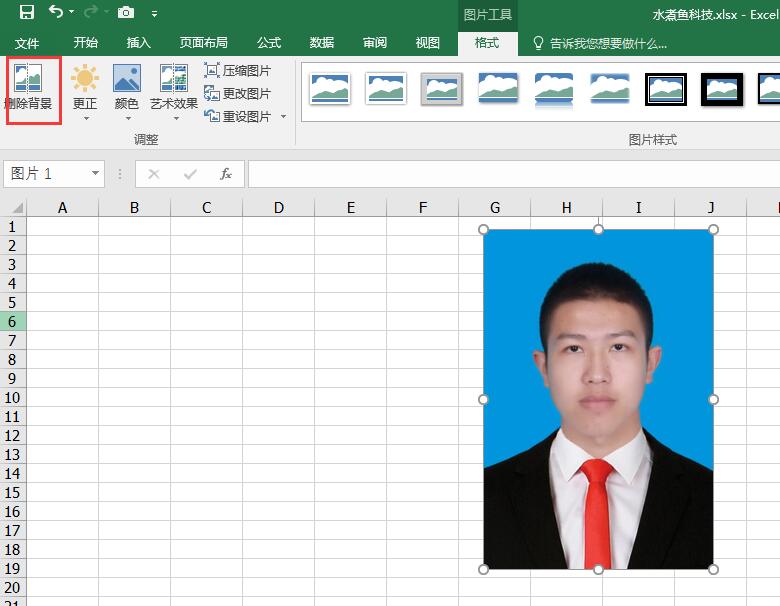The image size is (780, 606).
Task: Expand the 颜色 color dropdown
Action: (x=127, y=118)
